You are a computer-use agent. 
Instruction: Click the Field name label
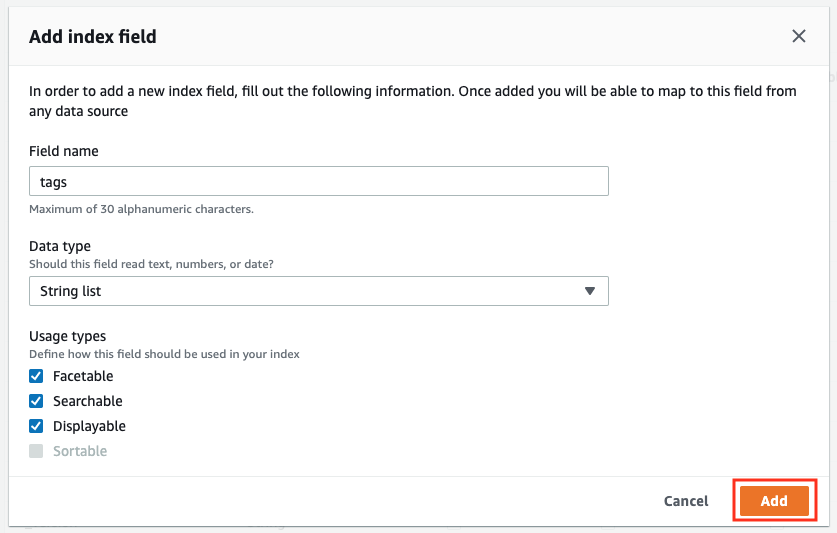pos(64,151)
